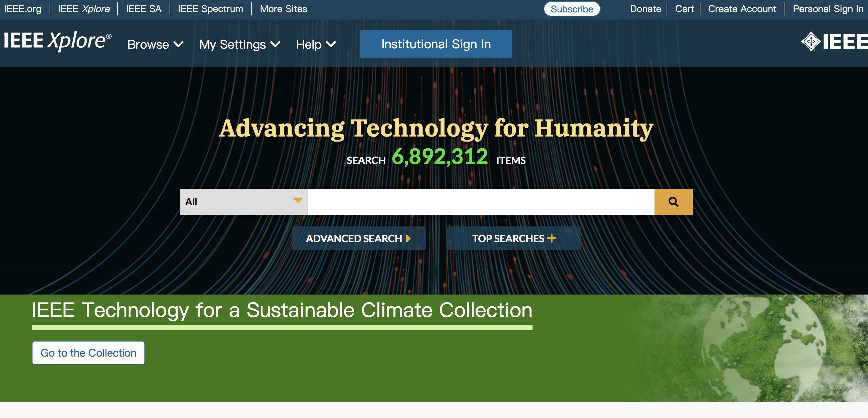Image resolution: width=868 pixels, height=418 pixels.
Task: Open More Sites menu
Action: (x=284, y=9)
